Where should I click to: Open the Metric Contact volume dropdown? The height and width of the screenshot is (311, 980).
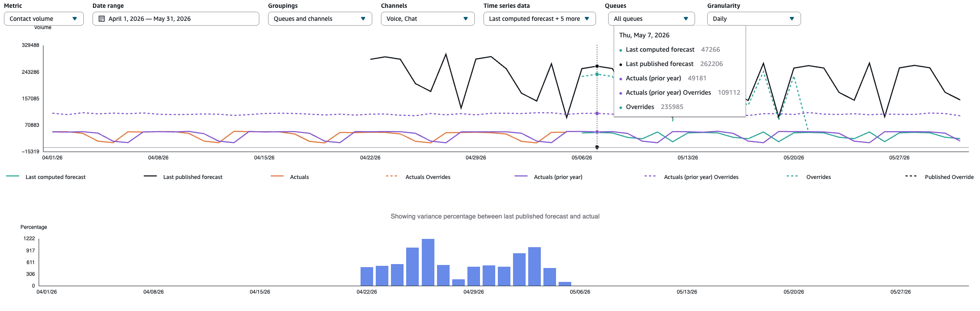(x=44, y=19)
